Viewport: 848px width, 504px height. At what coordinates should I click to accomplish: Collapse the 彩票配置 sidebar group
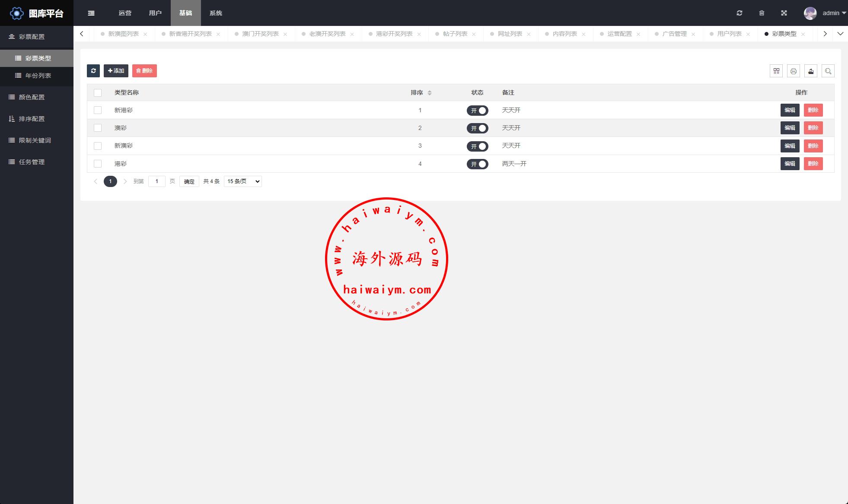click(37, 37)
